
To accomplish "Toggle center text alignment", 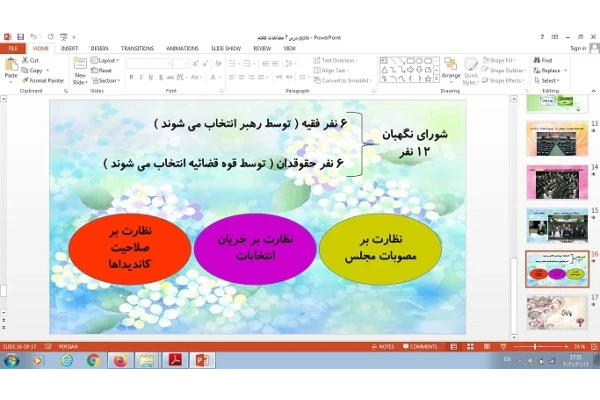I will tap(241, 77).
